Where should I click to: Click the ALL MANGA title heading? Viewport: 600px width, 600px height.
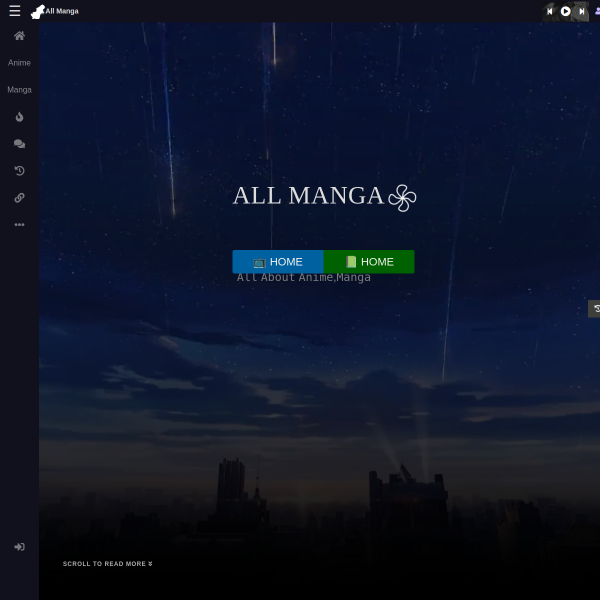[x=324, y=197]
